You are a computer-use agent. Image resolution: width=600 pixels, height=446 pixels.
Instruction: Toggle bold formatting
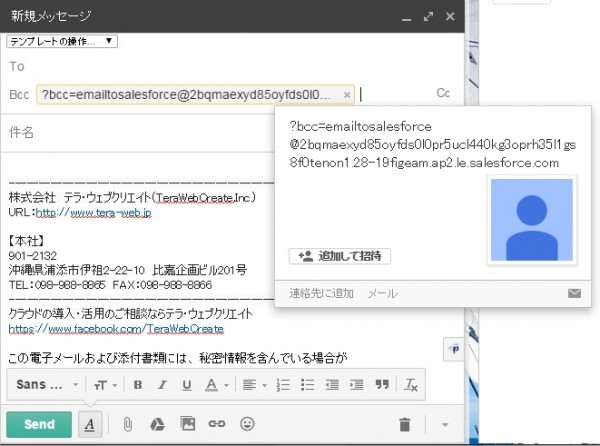pyautogui.click(x=138, y=385)
